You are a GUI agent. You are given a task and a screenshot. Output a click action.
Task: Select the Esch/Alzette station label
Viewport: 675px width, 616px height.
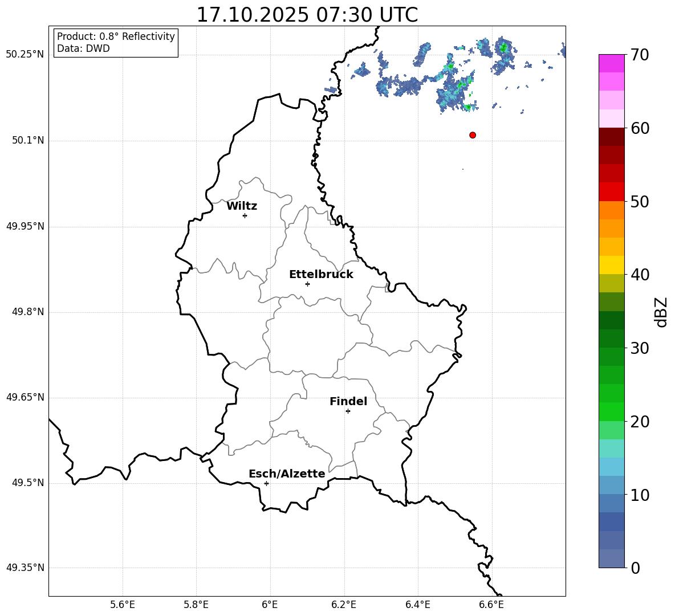(x=287, y=474)
